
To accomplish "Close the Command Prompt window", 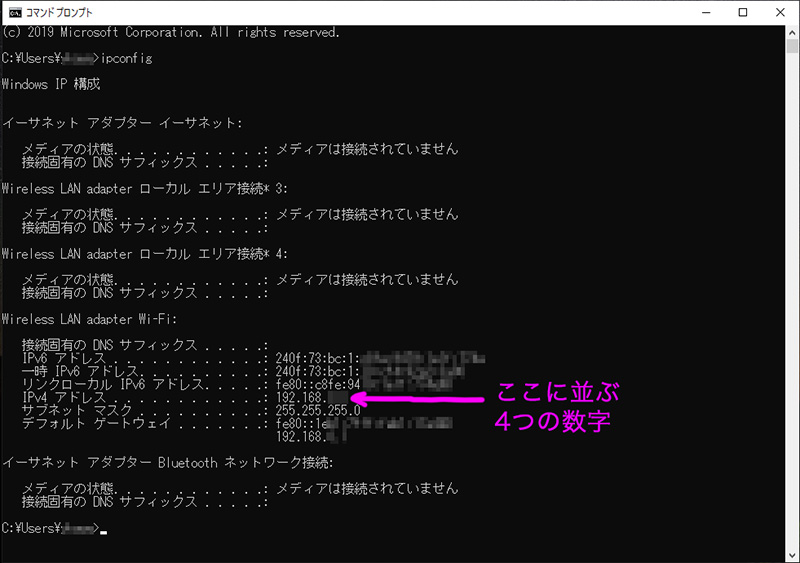I will click(x=780, y=12).
